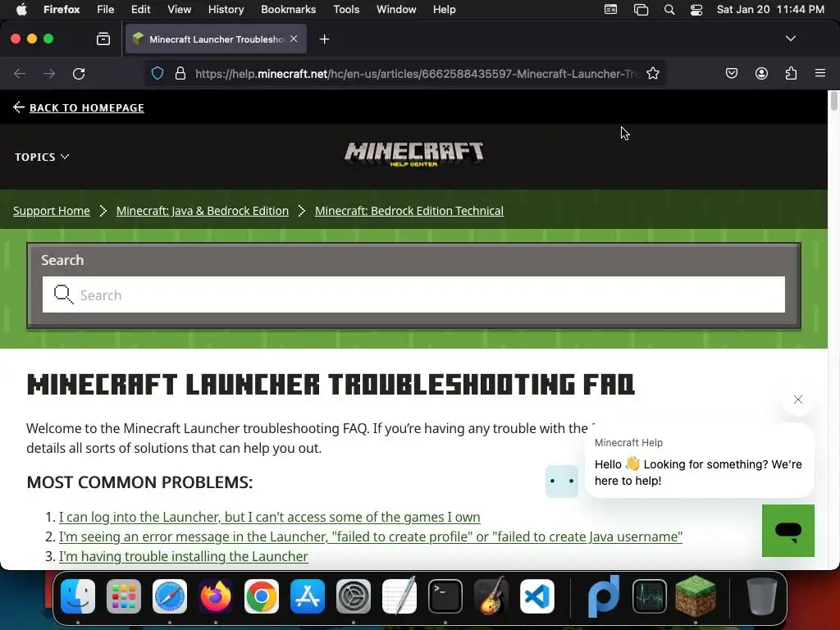Open Control Center in menu bar
The image size is (840, 630).
click(696, 10)
